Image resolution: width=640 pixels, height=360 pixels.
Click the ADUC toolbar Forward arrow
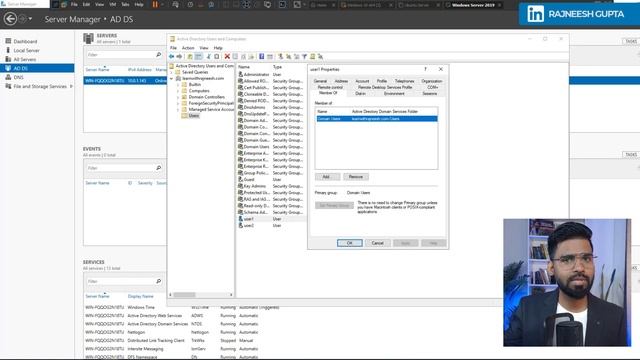pyautogui.click(x=179, y=56)
